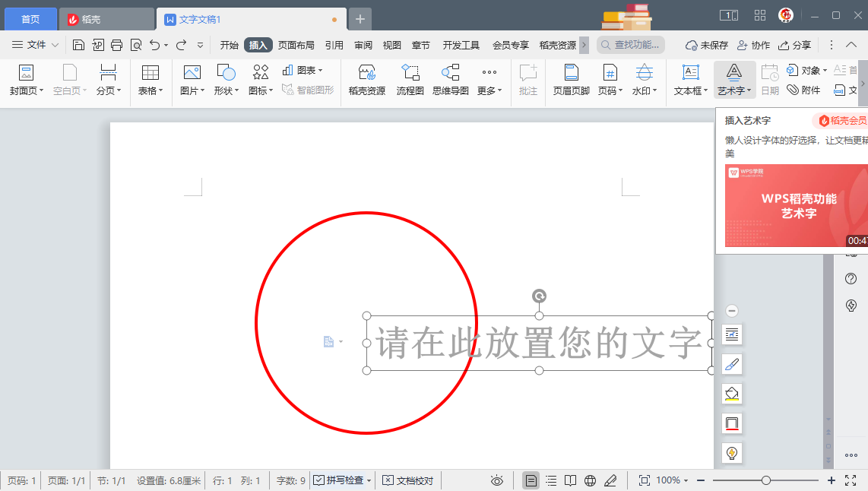Play the WPS稻壳功能 艺术字 tutorial thumbnail

tap(797, 205)
